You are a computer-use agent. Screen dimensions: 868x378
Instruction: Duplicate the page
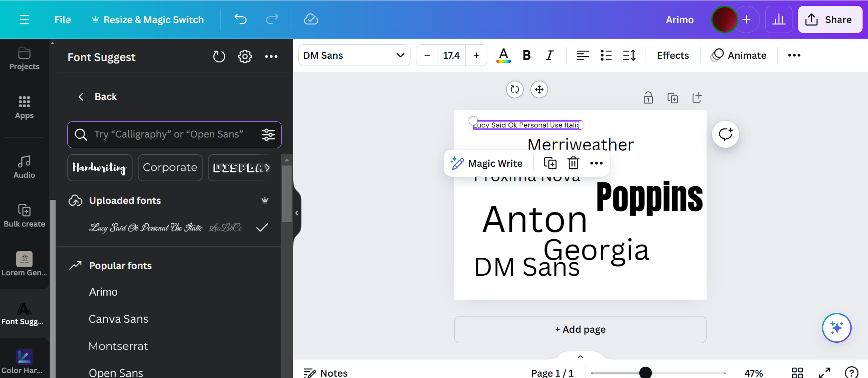673,98
